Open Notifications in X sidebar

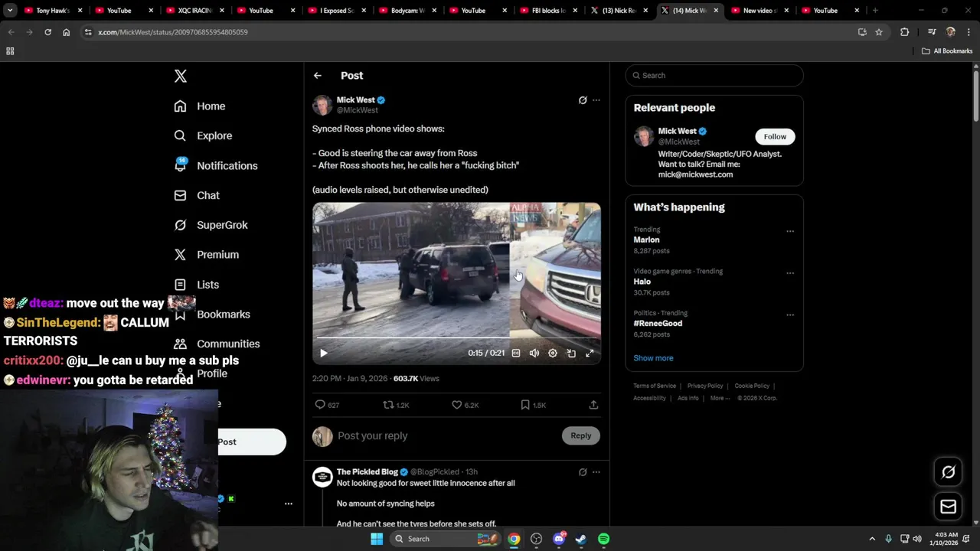[216, 165]
